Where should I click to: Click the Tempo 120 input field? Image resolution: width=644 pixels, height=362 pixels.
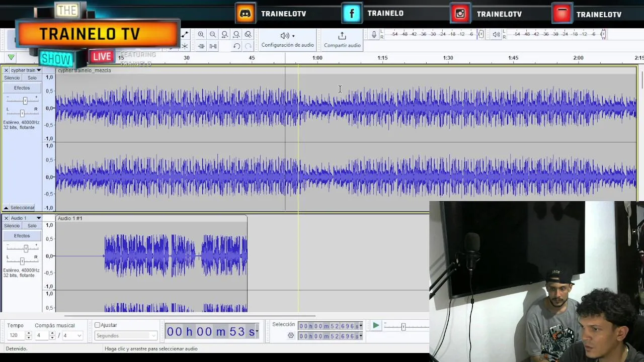[x=17, y=335]
